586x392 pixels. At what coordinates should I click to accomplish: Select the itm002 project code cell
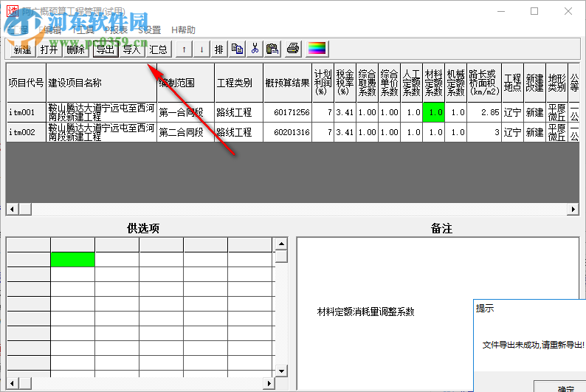[x=26, y=132]
